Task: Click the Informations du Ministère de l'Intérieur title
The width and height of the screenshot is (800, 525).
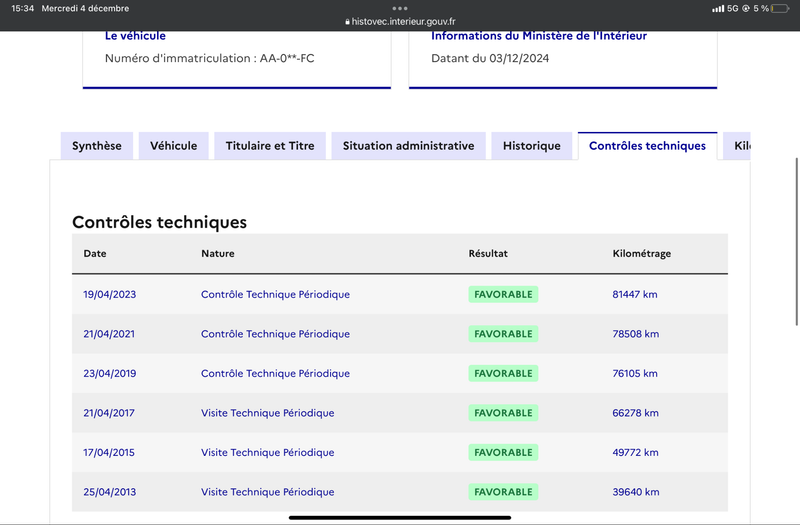Action: 539,36
